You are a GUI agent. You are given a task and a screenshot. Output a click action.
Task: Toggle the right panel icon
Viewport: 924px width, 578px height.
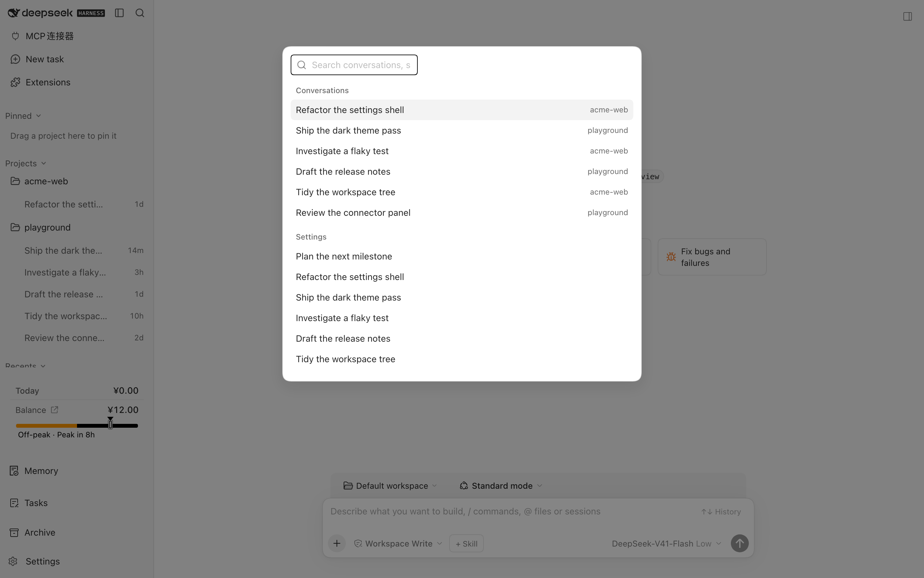[x=908, y=16]
